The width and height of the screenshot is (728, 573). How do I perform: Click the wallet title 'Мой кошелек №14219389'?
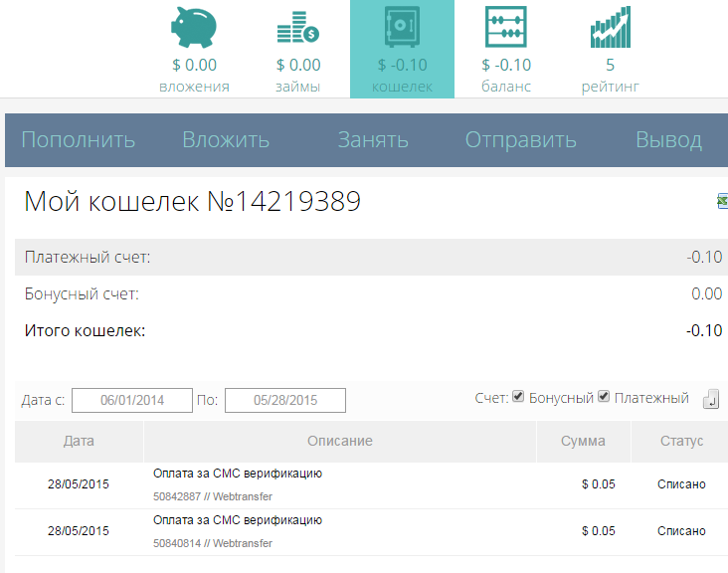point(192,201)
